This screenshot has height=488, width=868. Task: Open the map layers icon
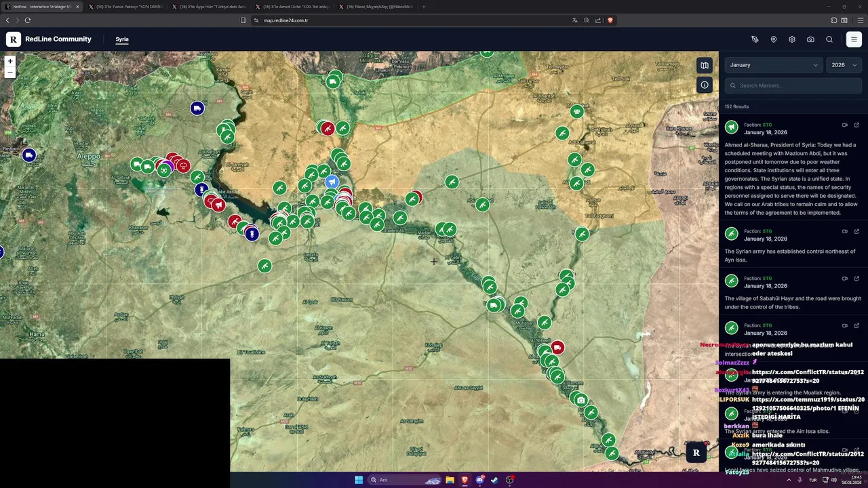pyautogui.click(x=705, y=65)
